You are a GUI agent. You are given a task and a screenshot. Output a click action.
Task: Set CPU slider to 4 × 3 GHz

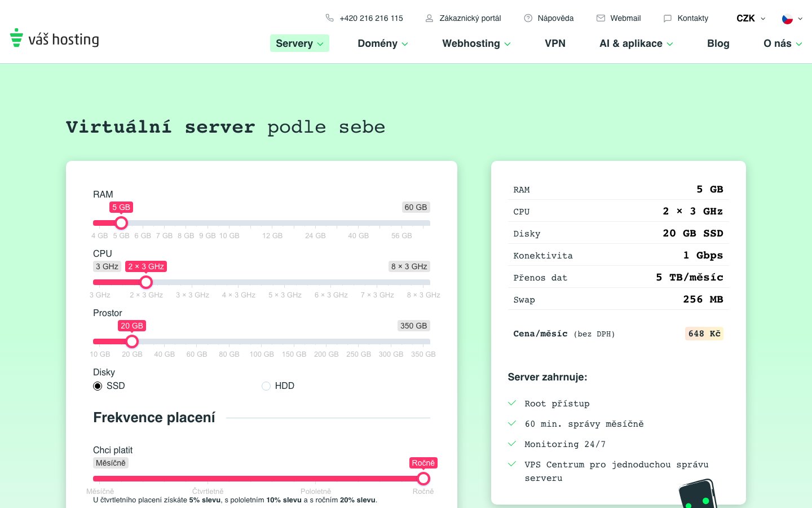[239, 295]
